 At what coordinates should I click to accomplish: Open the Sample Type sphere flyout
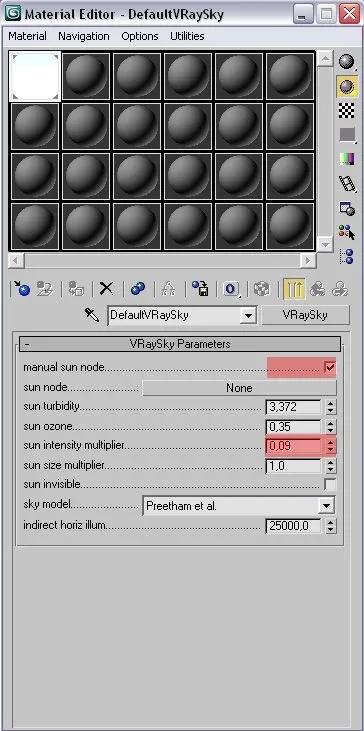click(347, 62)
